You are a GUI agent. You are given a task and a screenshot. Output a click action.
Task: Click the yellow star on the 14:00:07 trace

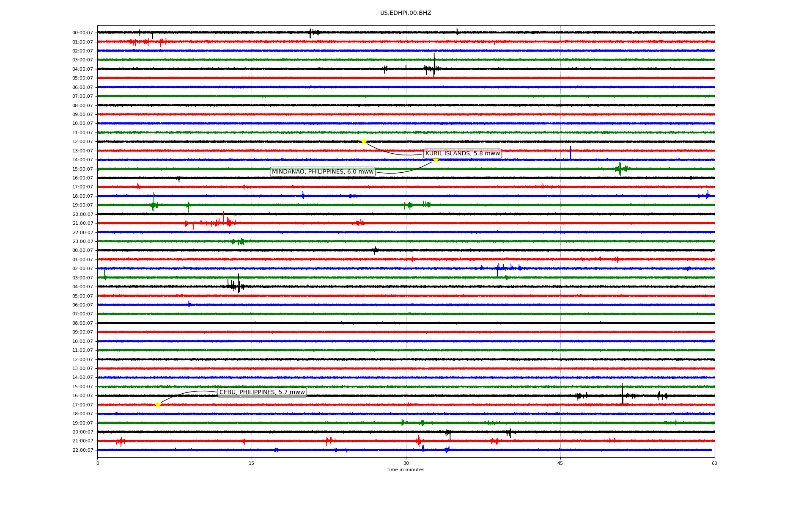436,160
